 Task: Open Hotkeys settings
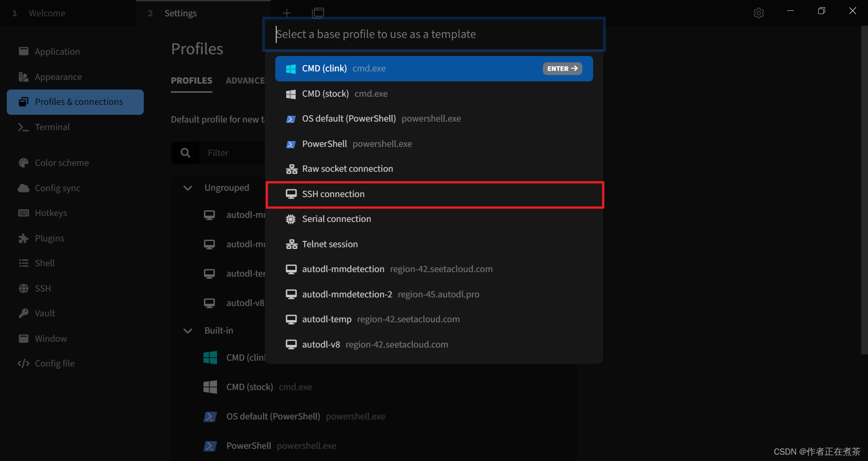pyautogui.click(x=75, y=213)
